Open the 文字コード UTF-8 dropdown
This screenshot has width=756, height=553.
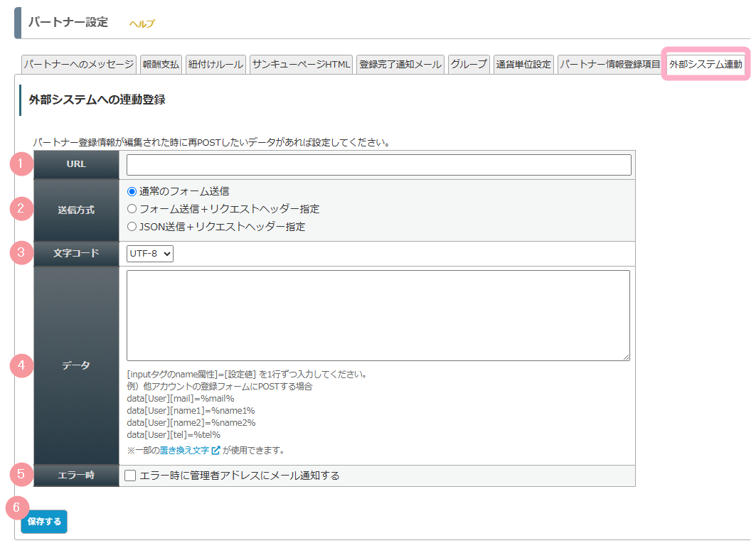[150, 253]
